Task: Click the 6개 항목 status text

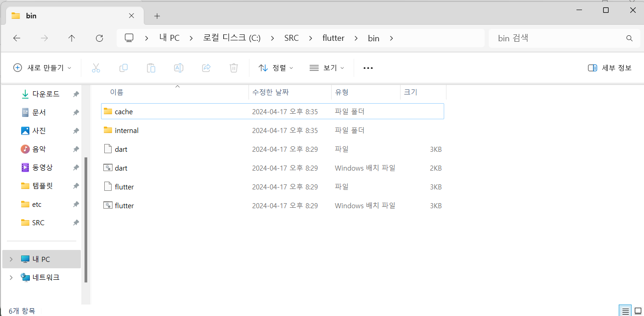Action: 22,311
